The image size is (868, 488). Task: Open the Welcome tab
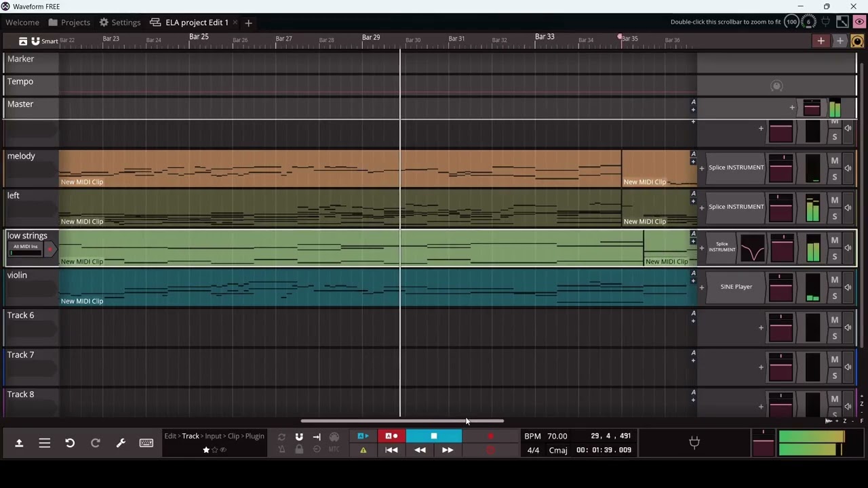22,22
